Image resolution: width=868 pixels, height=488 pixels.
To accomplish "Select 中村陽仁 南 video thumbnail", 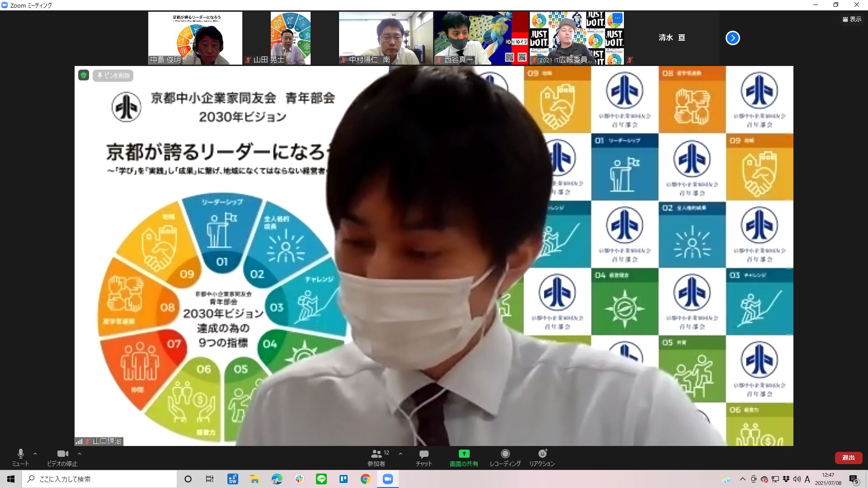I will click(x=386, y=38).
